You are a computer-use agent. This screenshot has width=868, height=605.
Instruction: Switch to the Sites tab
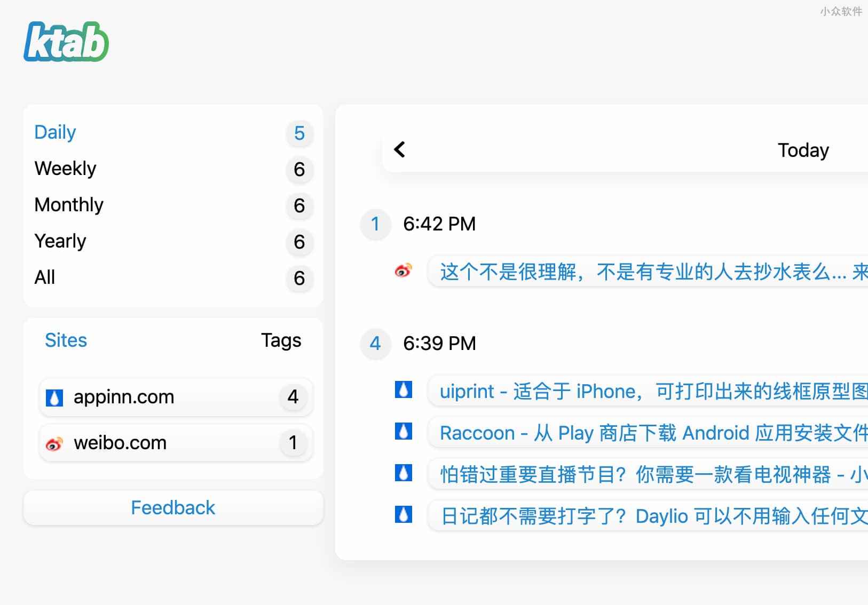coord(66,340)
